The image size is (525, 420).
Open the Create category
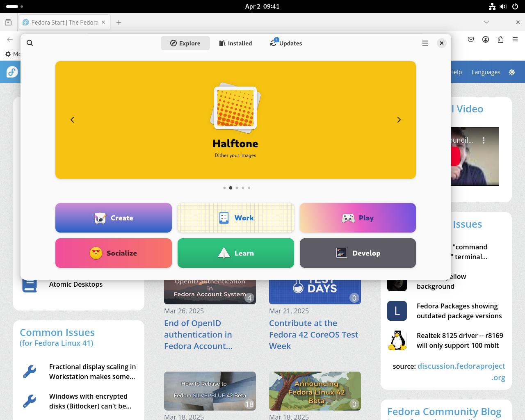pyautogui.click(x=114, y=218)
